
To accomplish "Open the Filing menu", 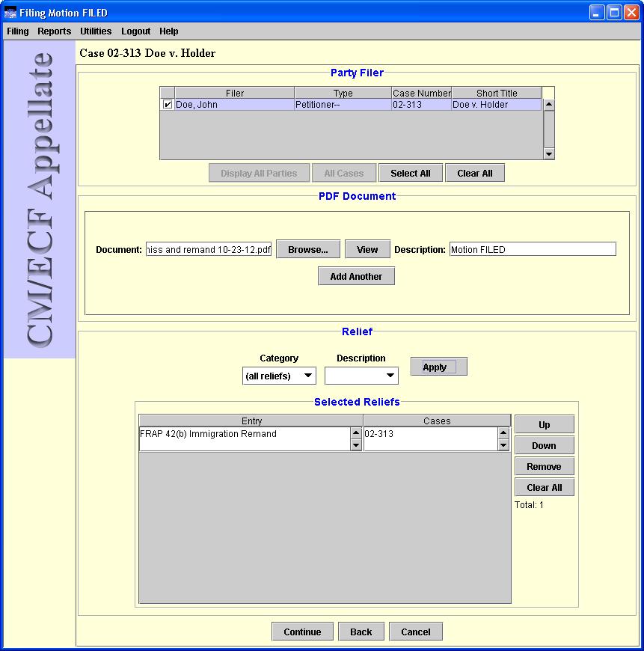I will (x=18, y=31).
